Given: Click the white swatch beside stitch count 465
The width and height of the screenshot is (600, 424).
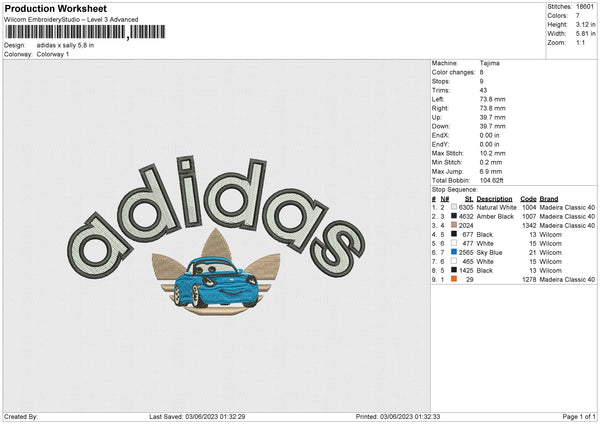Looking at the screenshot, I should click(454, 261).
